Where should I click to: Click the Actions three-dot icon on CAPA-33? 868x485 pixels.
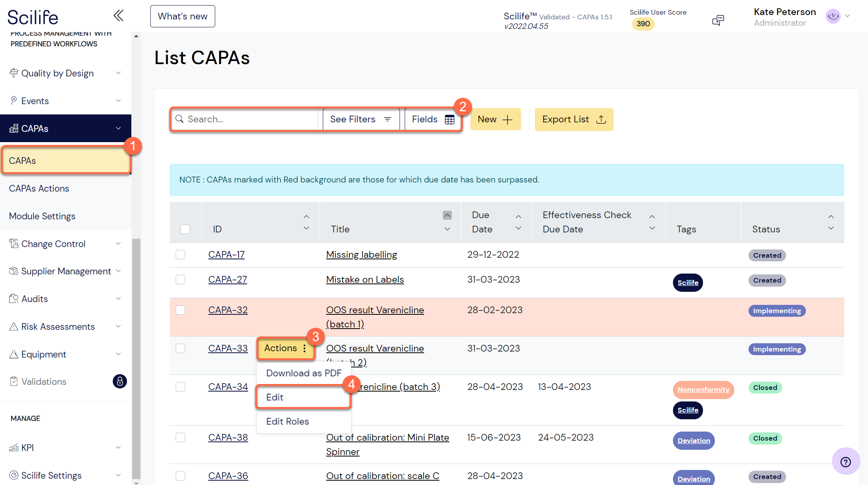304,348
